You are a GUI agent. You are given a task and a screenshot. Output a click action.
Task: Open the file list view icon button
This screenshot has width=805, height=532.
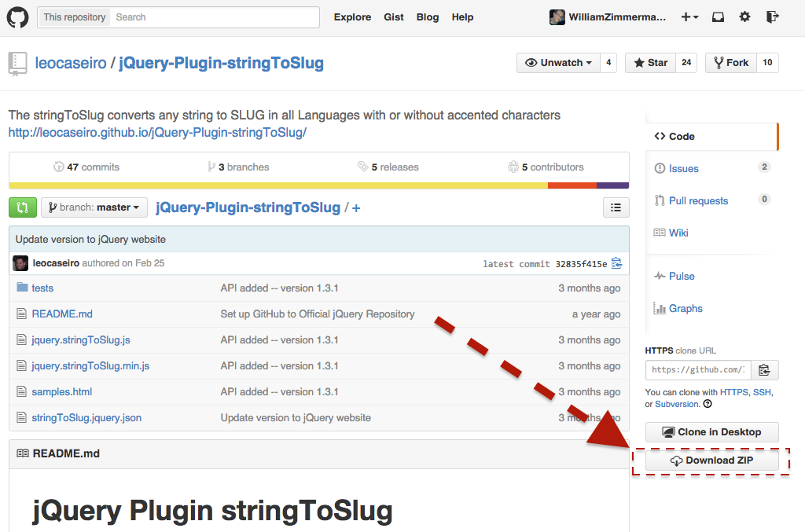[616, 207]
